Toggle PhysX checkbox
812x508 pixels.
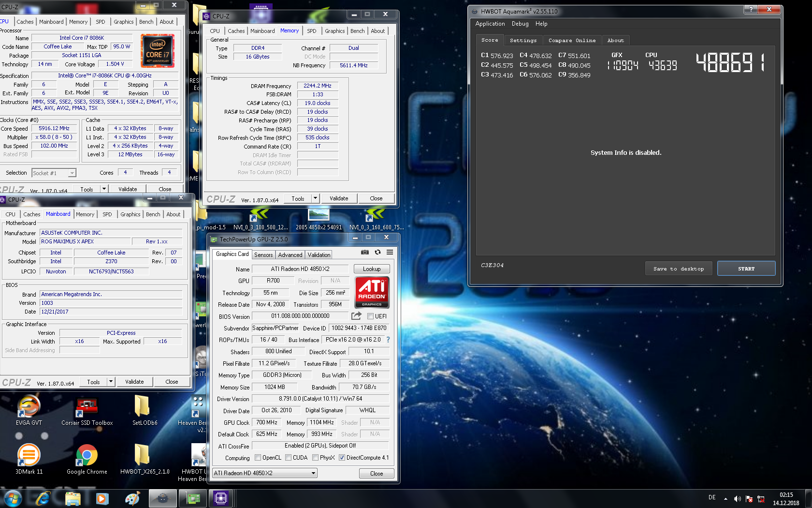(x=315, y=458)
